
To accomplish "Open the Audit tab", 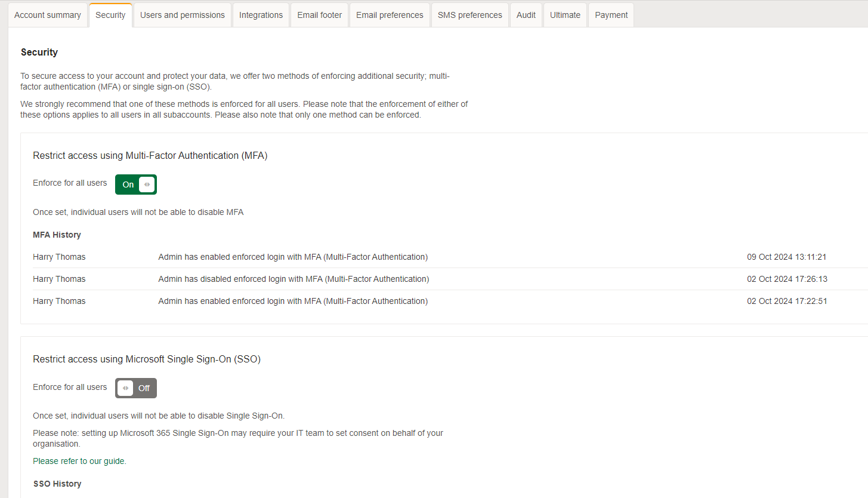I will click(x=526, y=14).
